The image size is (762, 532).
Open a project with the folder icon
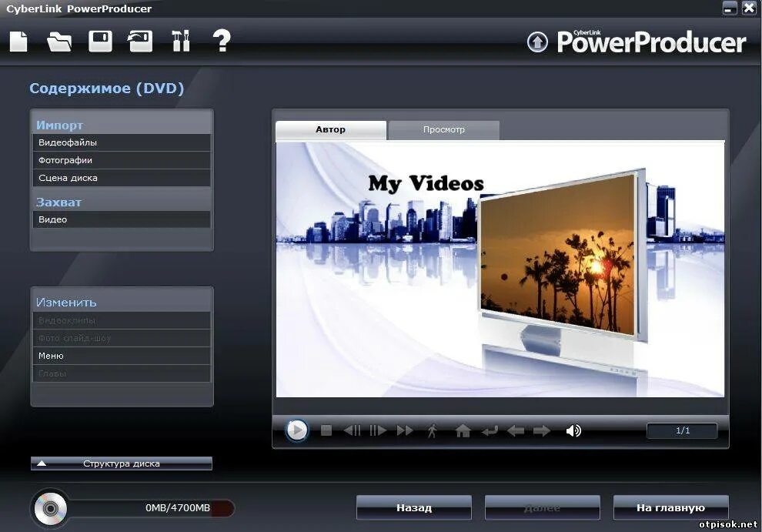(59, 42)
